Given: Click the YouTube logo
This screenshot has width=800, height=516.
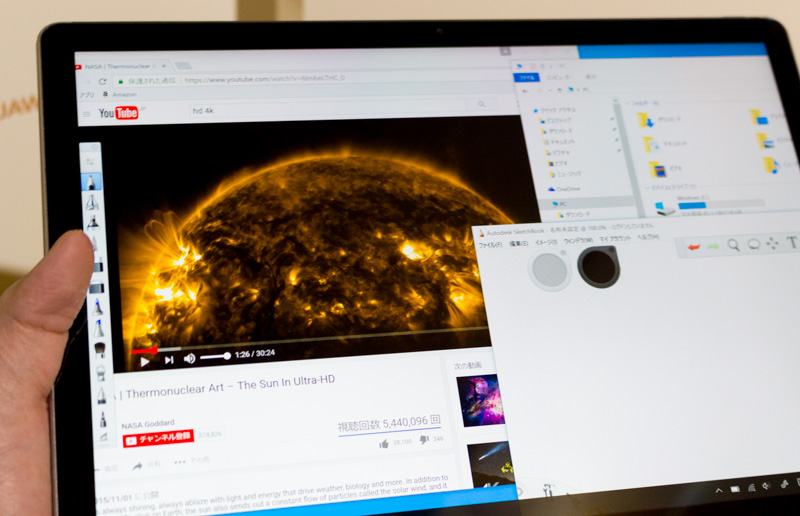Looking at the screenshot, I should point(118,113).
